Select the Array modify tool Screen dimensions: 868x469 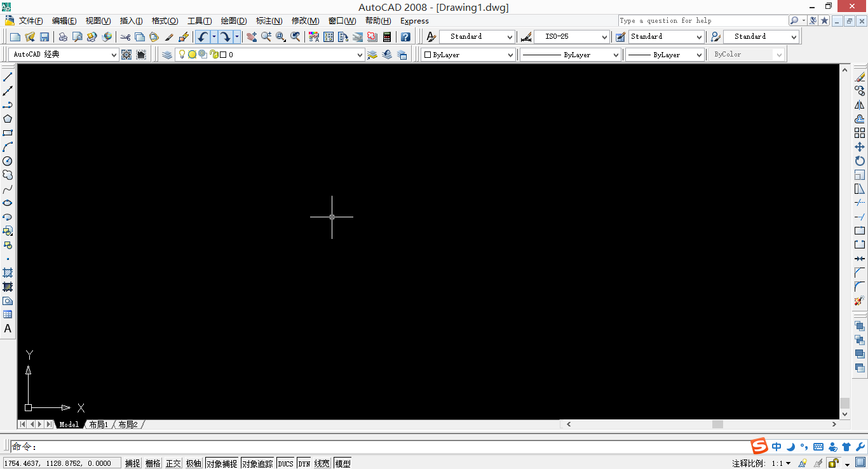pyautogui.click(x=860, y=133)
